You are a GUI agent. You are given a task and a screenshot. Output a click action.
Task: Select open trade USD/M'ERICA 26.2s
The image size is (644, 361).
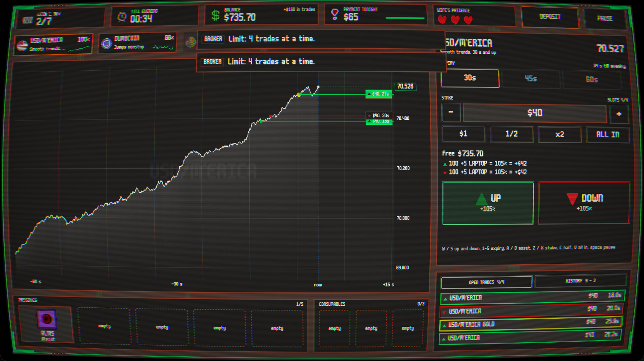coord(530,337)
